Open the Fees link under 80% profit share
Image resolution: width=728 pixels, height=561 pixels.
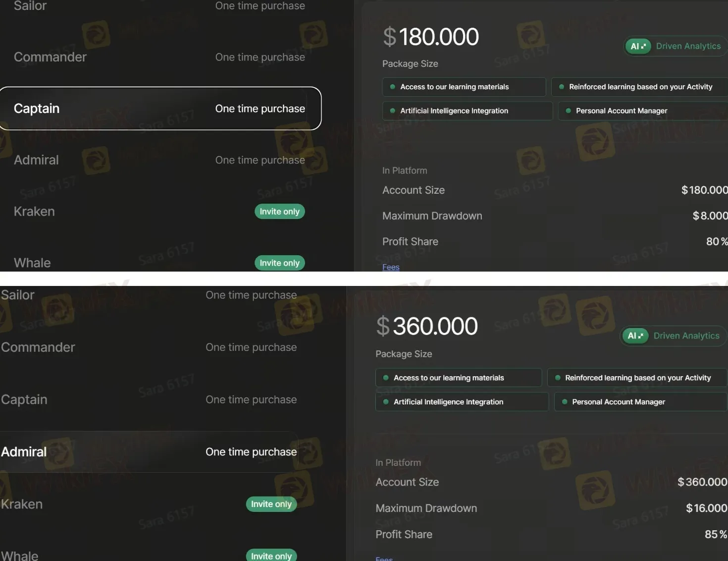391,267
